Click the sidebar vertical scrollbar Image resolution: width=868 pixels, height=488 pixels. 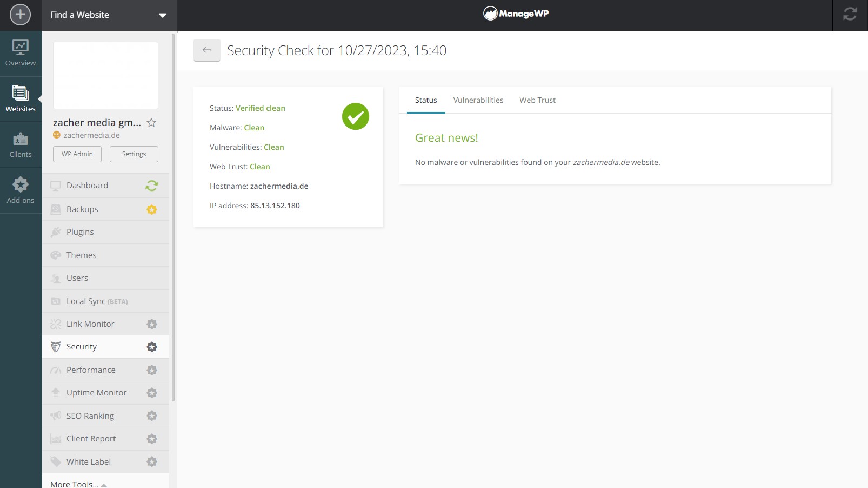[173, 216]
